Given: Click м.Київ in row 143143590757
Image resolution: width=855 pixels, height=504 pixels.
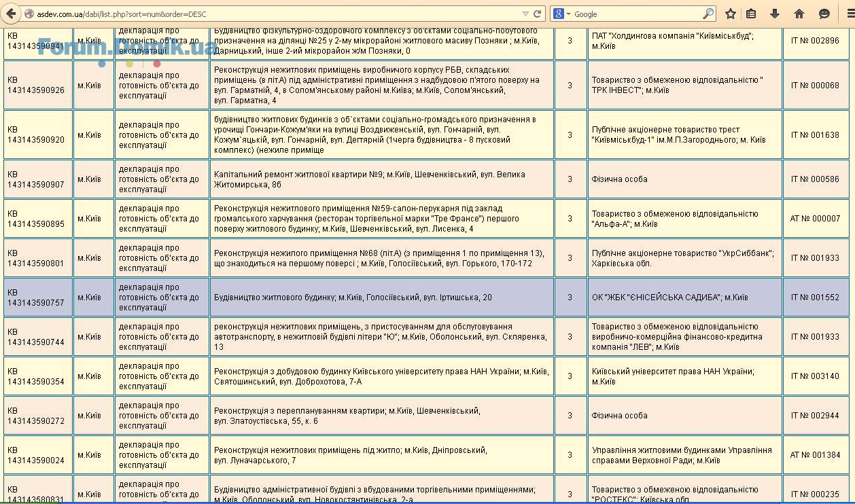Looking at the screenshot, I should pos(89,298).
